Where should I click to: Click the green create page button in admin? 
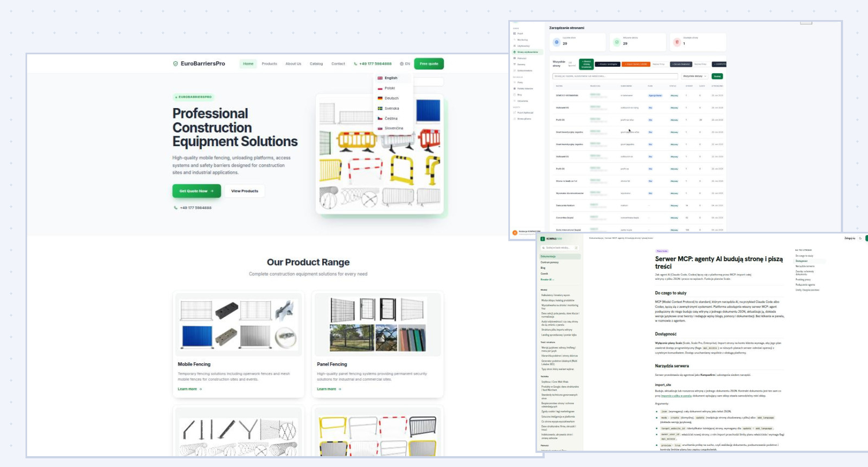tap(586, 64)
